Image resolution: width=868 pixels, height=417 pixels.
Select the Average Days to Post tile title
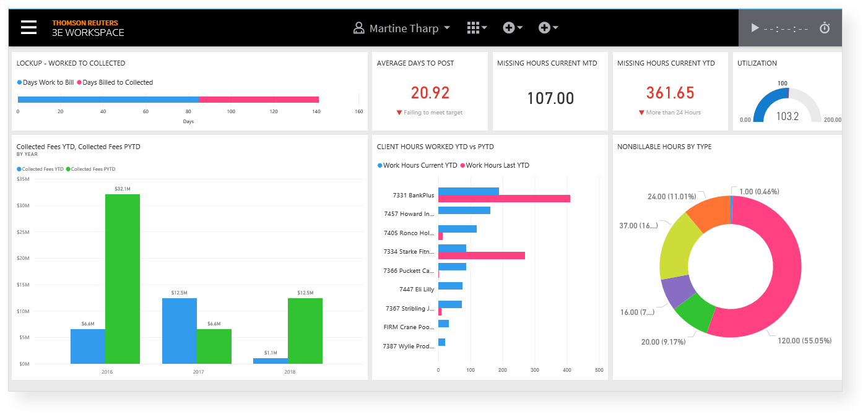click(415, 63)
